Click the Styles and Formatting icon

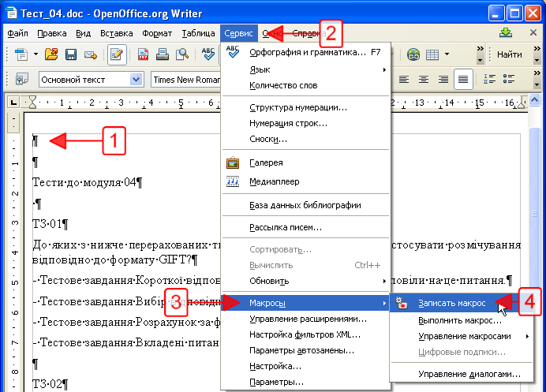point(22,80)
